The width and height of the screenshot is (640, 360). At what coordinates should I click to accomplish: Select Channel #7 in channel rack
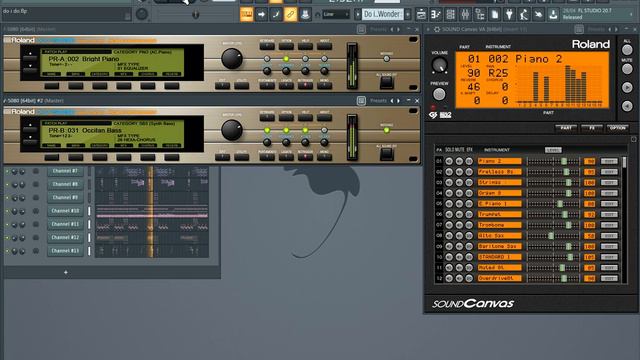click(65, 171)
